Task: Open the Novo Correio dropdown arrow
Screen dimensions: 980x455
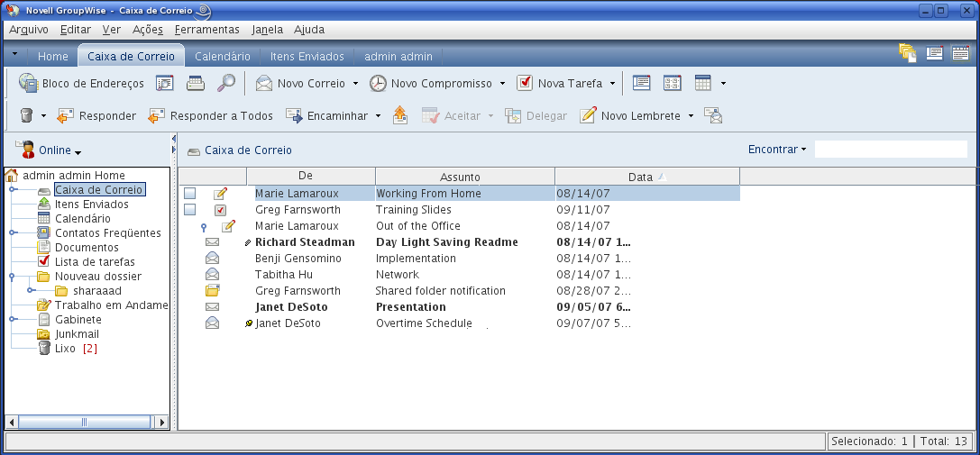Action: pos(355,84)
